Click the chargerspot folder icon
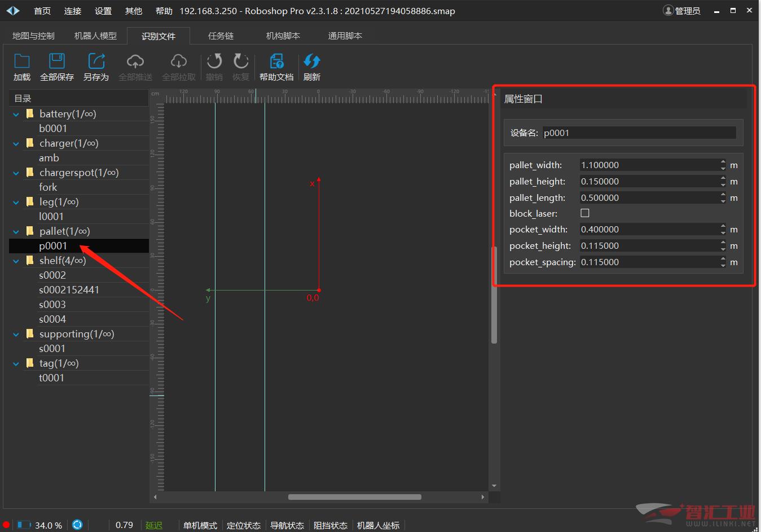 point(30,172)
